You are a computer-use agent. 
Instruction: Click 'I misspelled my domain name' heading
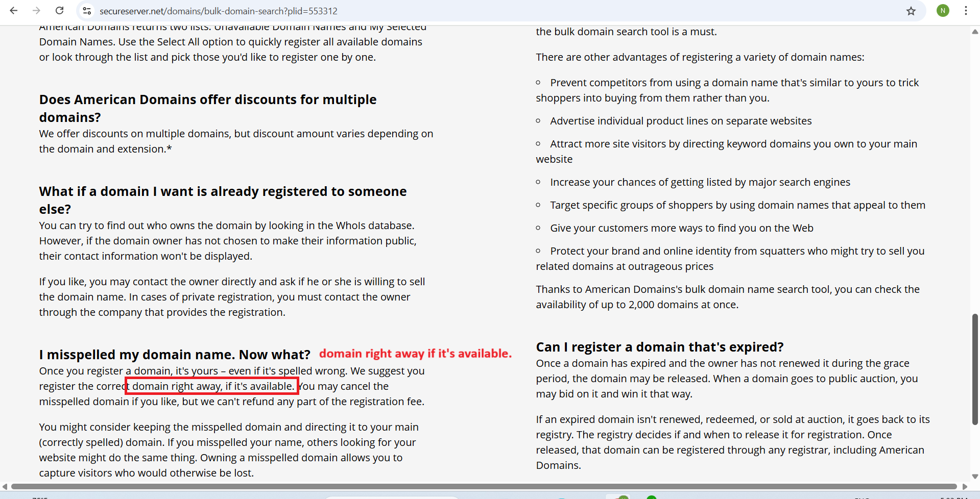click(x=175, y=355)
